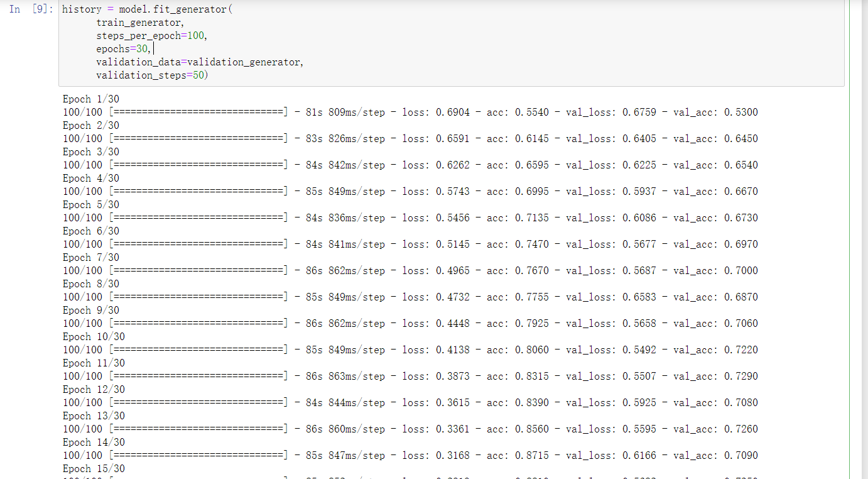Viewport: 868px width, 479px height.
Task: Click the 81s 809ms/step timing text
Action: pos(345,113)
